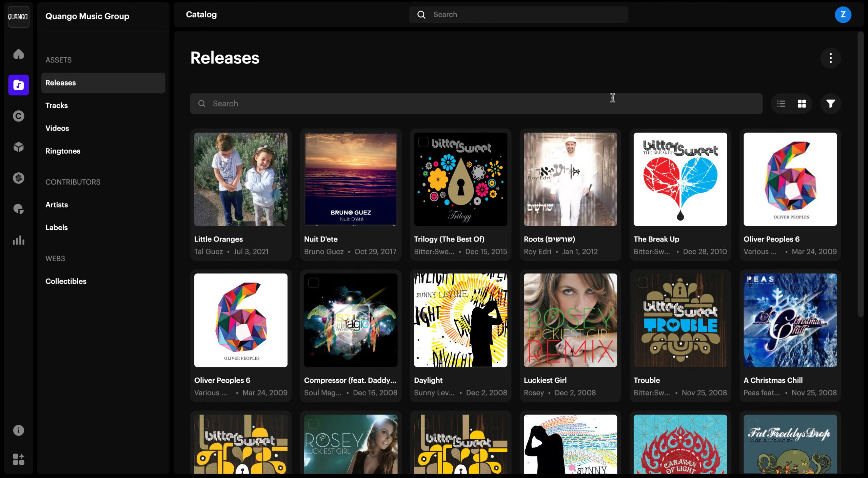Open Labels under Contributors
868x478 pixels.
pos(57,227)
